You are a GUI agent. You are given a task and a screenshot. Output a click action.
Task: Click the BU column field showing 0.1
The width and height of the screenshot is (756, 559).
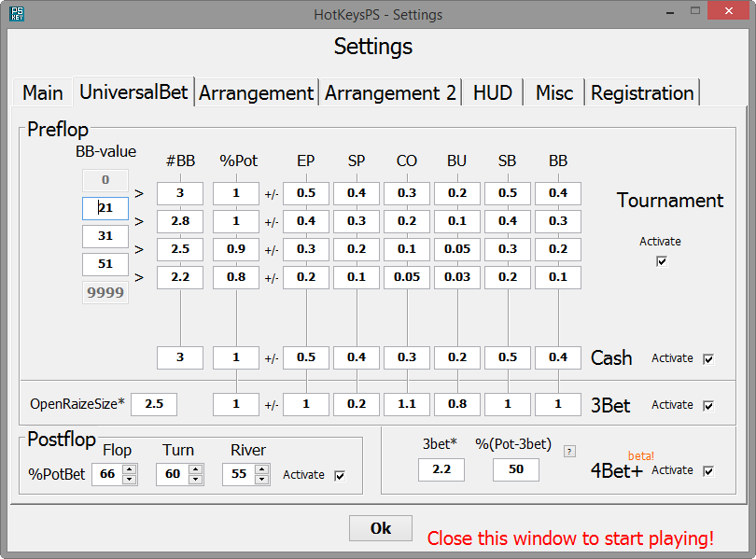point(457,221)
